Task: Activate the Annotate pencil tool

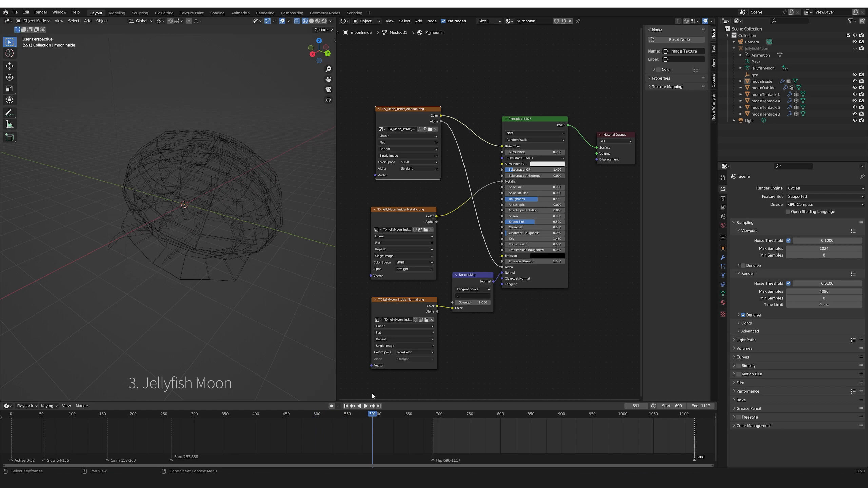Action: click(9, 113)
